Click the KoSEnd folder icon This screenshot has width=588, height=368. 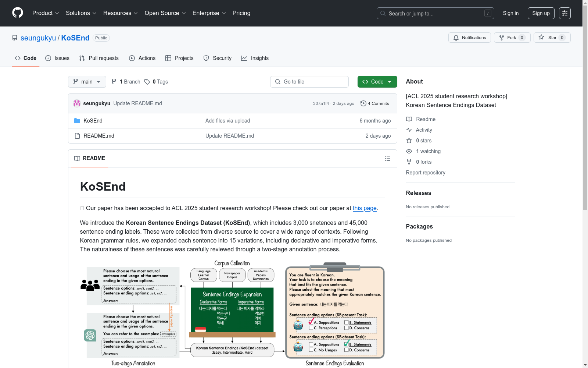coord(77,121)
